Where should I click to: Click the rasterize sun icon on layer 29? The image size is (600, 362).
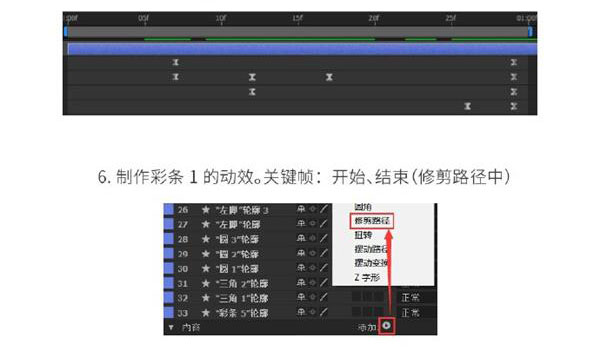tap(313, 253)
